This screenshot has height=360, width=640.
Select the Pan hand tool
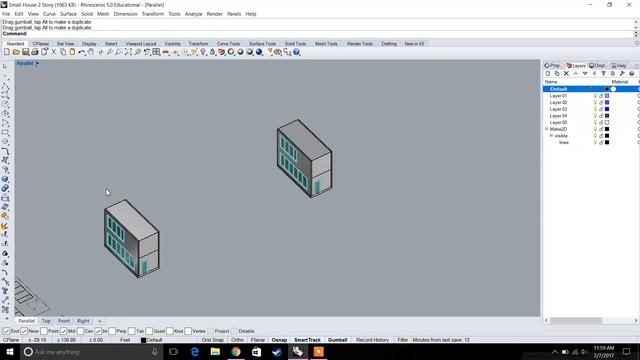pyautogui.click(x=91, y=52)
